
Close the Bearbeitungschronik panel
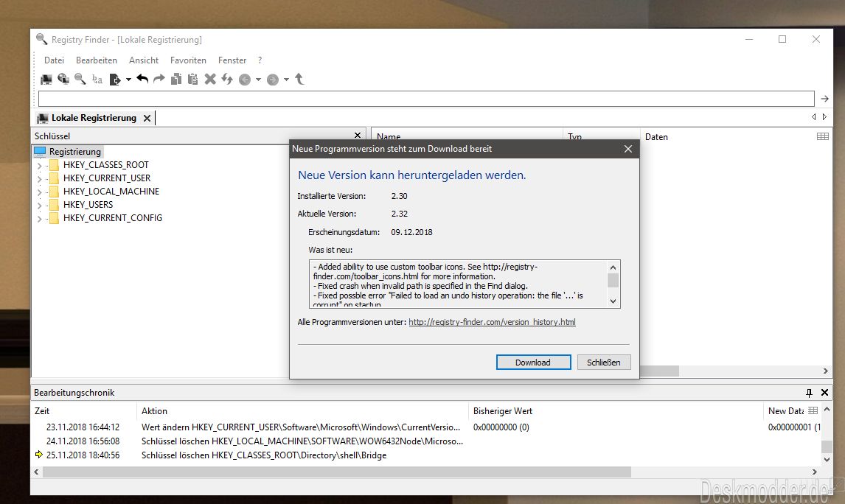[824, 393]
